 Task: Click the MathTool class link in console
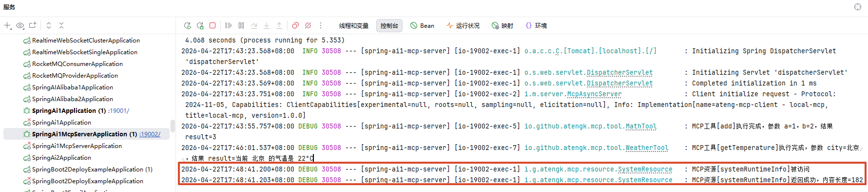pyautogui.click(x=641, y=126)
